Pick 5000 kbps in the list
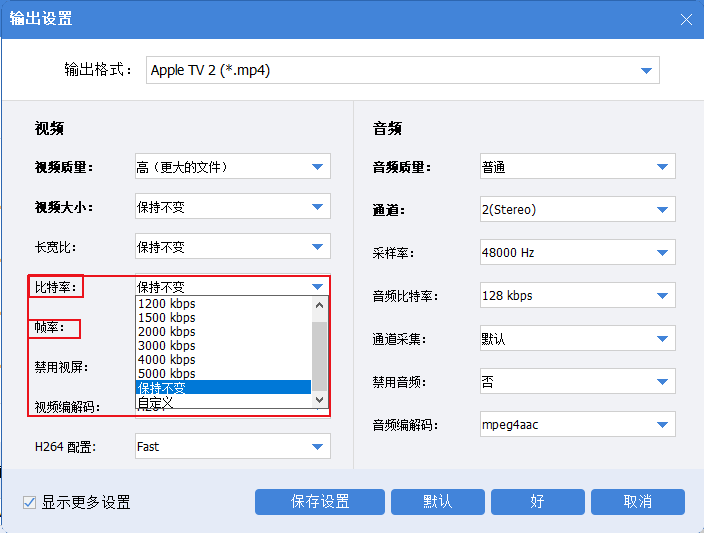The width and height of the screenshot is (704, 533). pos(167,374)
